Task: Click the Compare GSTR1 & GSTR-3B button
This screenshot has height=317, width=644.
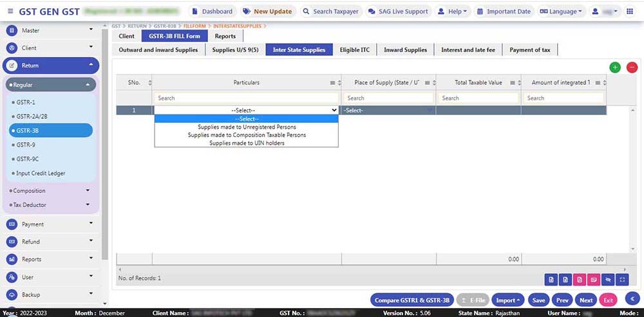Action: 412,300
